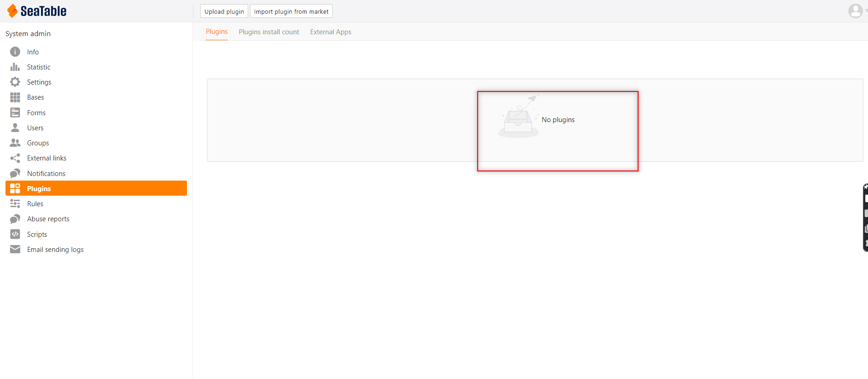
Task: Click the External links share icon
Action: pyautogui.click(x=15, y=158)
